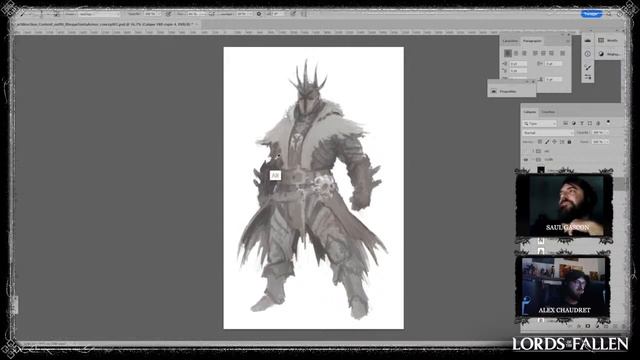This screenshot has height=360, width=640.
Task: Toggle prevent artboard auto-nesting lock
Action: tap(562, 142)
